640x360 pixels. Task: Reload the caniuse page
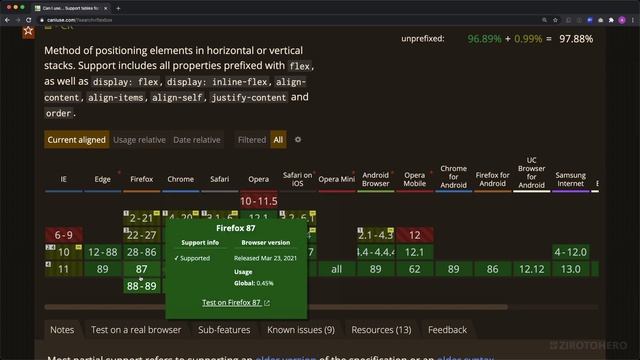[x=28, y=20]
